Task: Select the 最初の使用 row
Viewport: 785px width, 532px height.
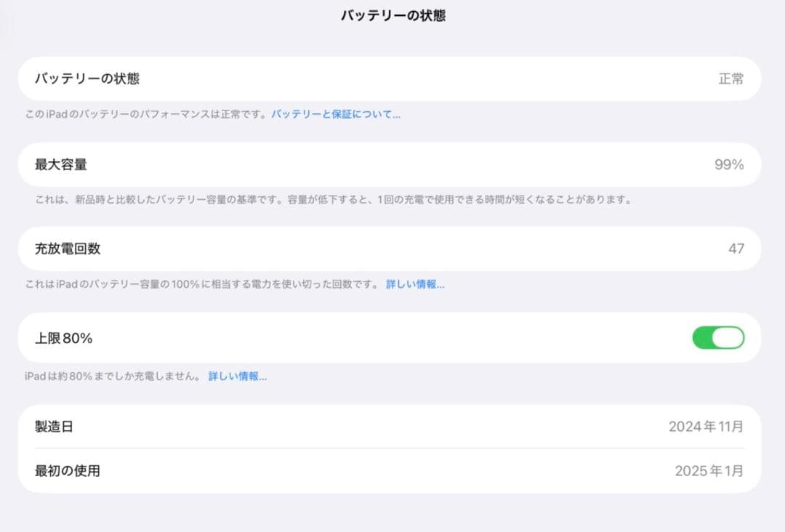Action: (x=392, y=471)
